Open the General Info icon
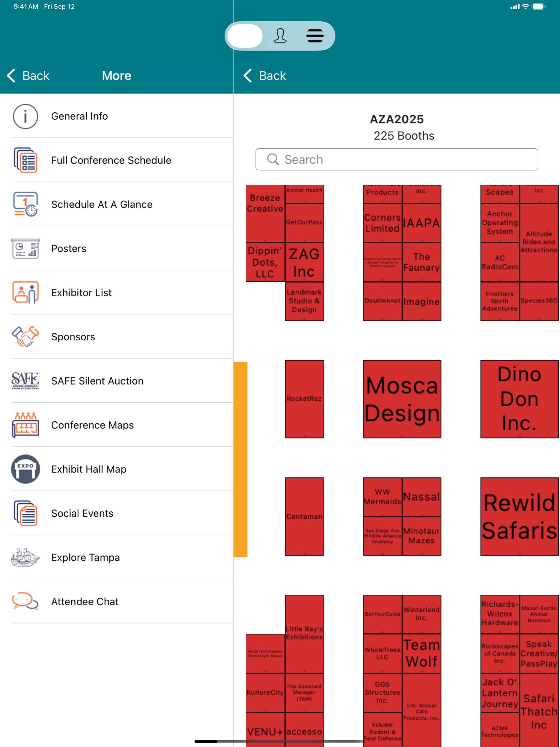Viewport: 560px width, 747px height. click(25, 116)
